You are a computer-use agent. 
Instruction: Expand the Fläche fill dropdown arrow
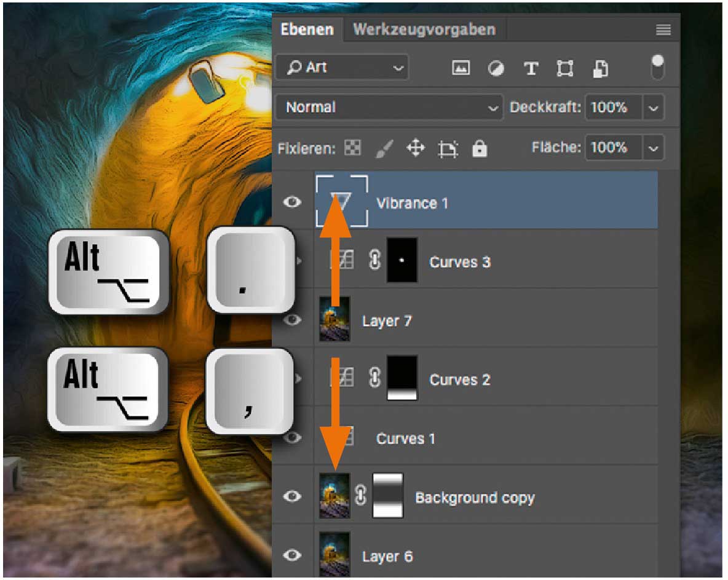click(653, 148)
